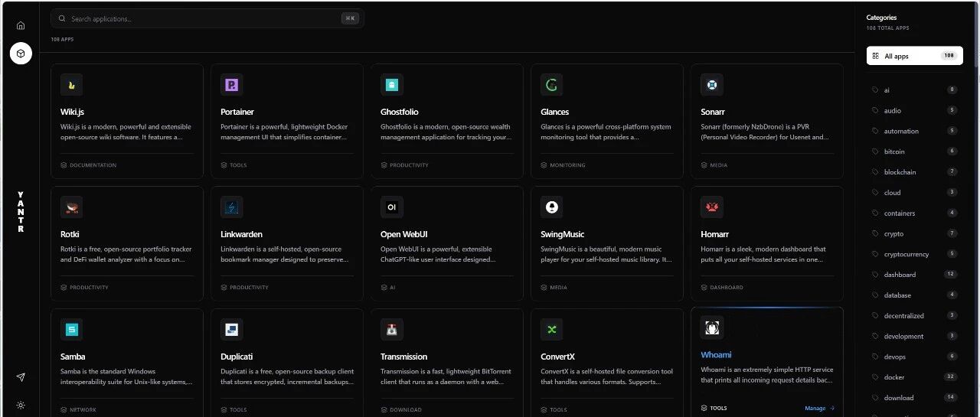Filter by the cloud category
980x417 pixels.
(914, 192)
